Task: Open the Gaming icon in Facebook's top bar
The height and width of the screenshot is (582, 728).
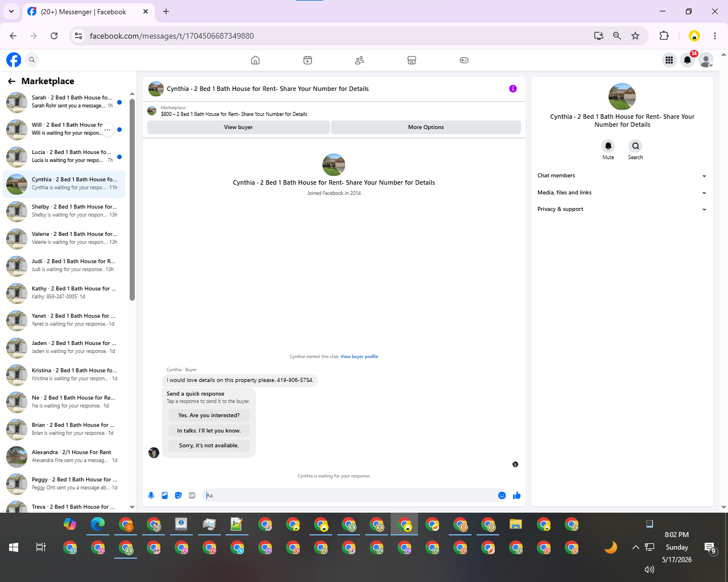Action: 464,60
